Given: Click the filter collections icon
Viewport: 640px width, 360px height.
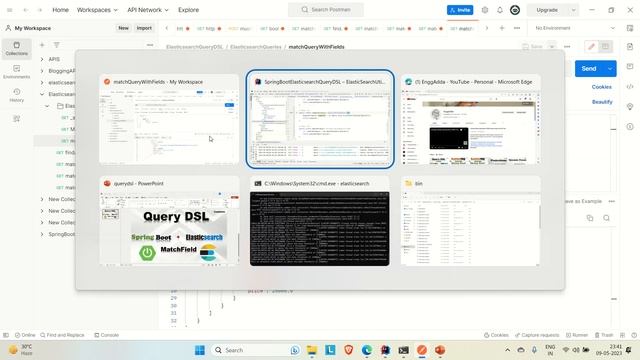Looking at the screenshot, I should pyautogui.click(x=56, y=45).
